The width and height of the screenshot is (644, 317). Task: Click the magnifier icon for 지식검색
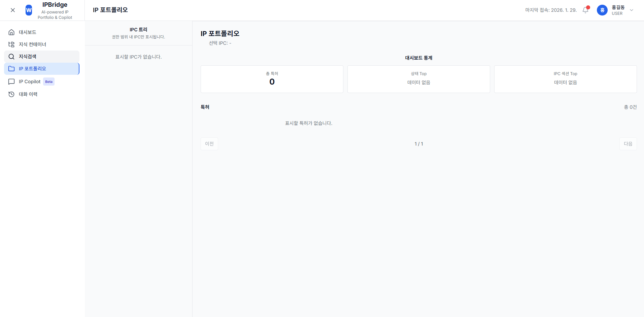(x=11, y=57)
